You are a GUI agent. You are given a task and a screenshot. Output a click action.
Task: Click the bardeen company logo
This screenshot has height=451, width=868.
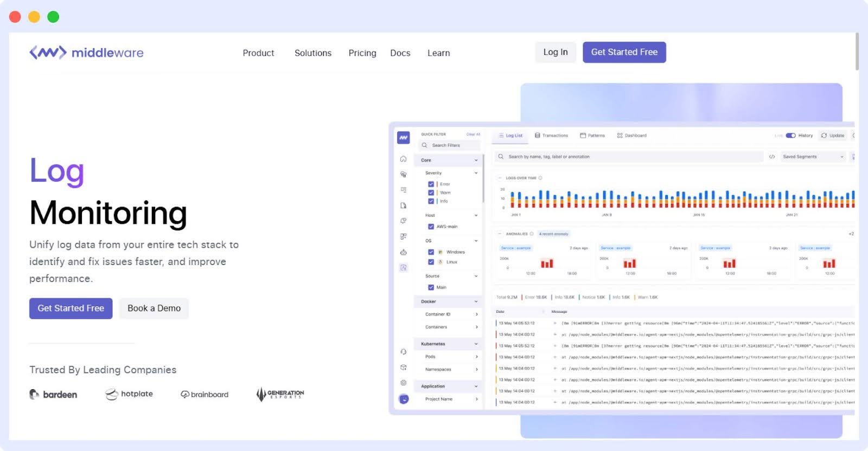[53, 395]
